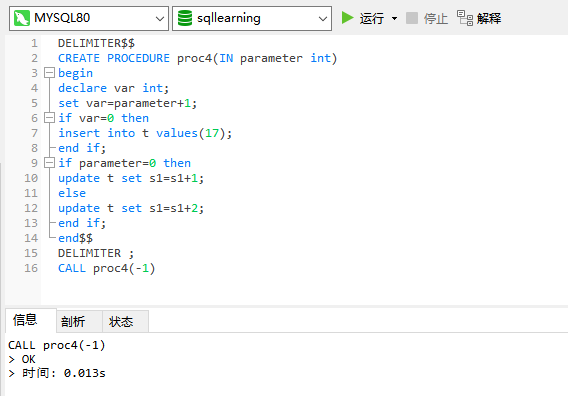Click 'CALL proc4(-1)' in the editor

tap(106, 268)
